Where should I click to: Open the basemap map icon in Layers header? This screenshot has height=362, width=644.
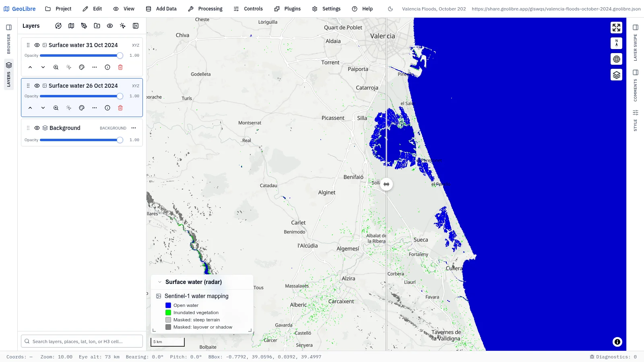[71, 26]
